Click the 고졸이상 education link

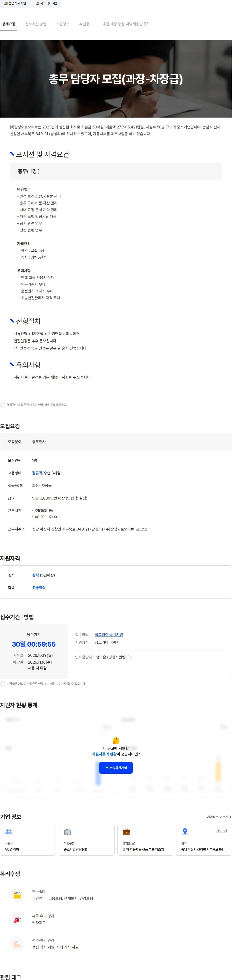tap(39, 587)
